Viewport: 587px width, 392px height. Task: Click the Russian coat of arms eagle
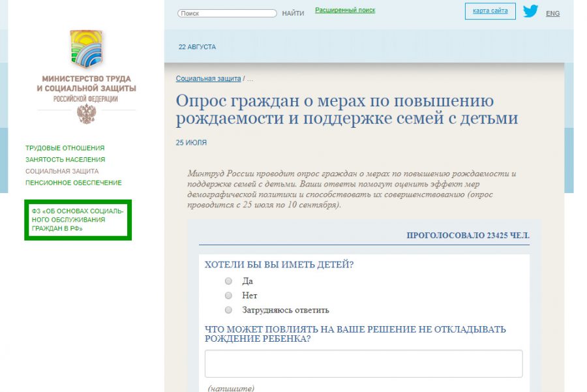(x=87, y=114)
